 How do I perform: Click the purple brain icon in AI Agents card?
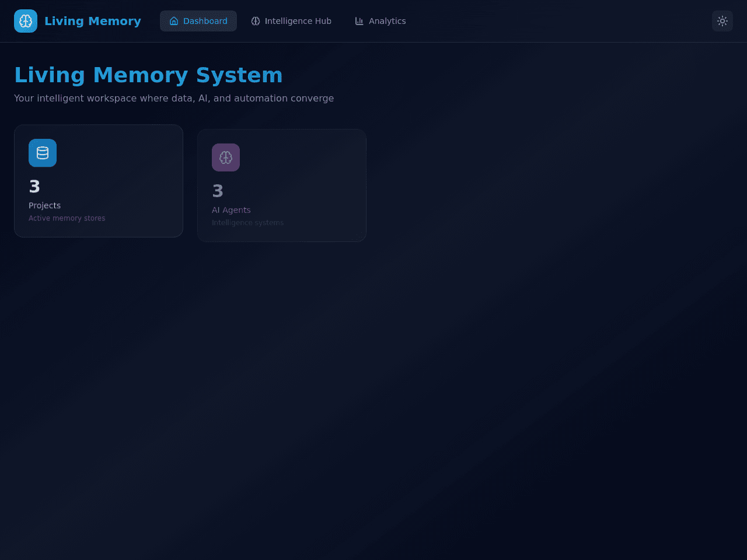pos(226,157)
